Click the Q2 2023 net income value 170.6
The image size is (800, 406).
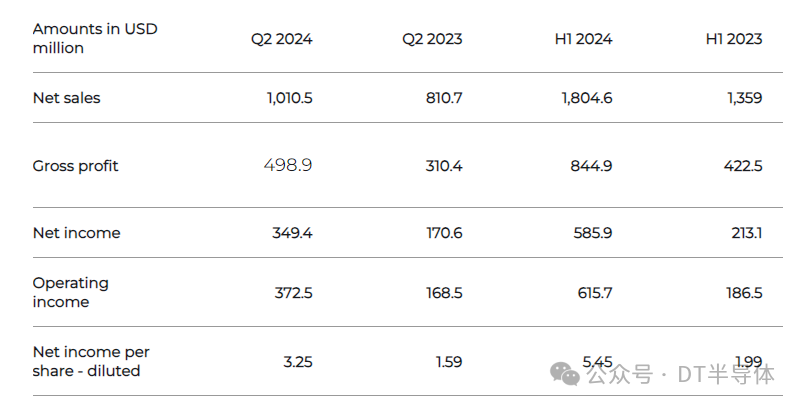click(439, 233)
